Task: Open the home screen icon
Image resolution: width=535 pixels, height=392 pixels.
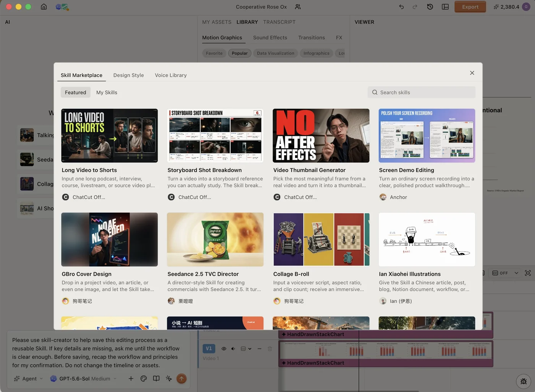Action: point(44,7)
